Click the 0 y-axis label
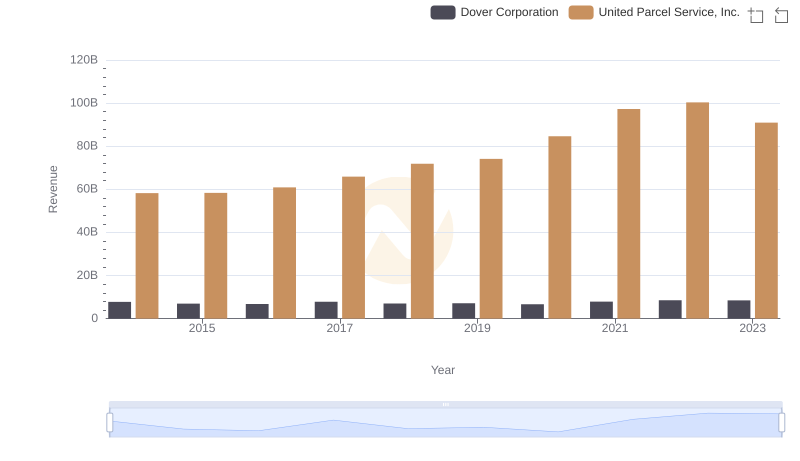Viewport: 800px width, 461px height. [x=94, y=318]
